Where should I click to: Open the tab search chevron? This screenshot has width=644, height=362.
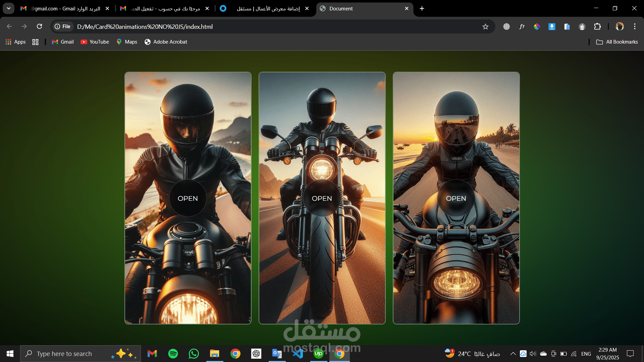click(x=8, y=8)
